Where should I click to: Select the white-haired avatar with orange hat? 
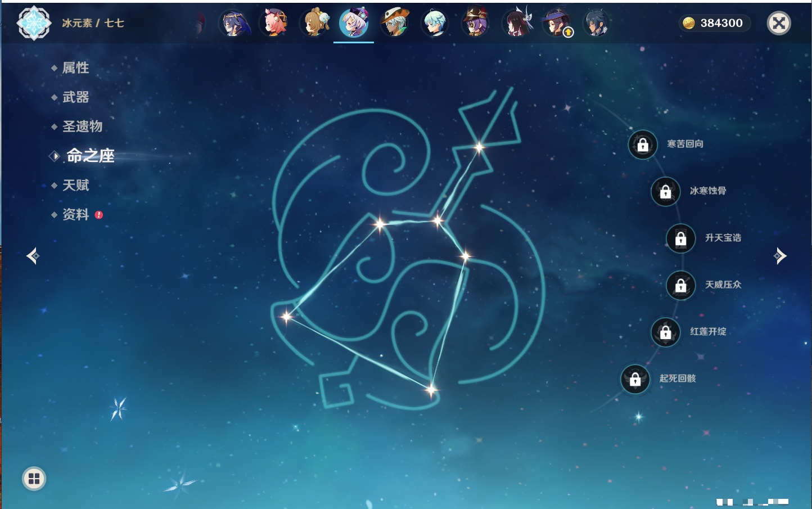click(x=395, y=23)
